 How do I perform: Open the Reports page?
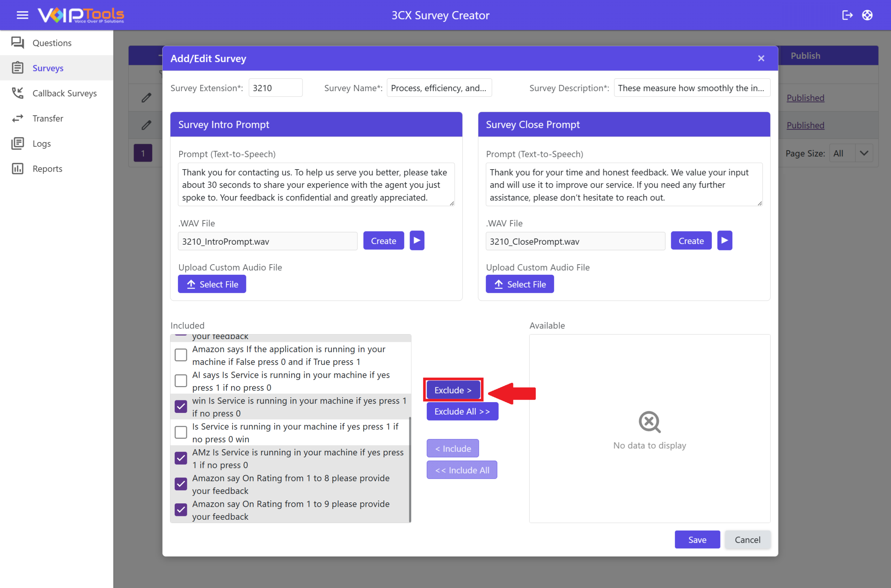point(57,169)
